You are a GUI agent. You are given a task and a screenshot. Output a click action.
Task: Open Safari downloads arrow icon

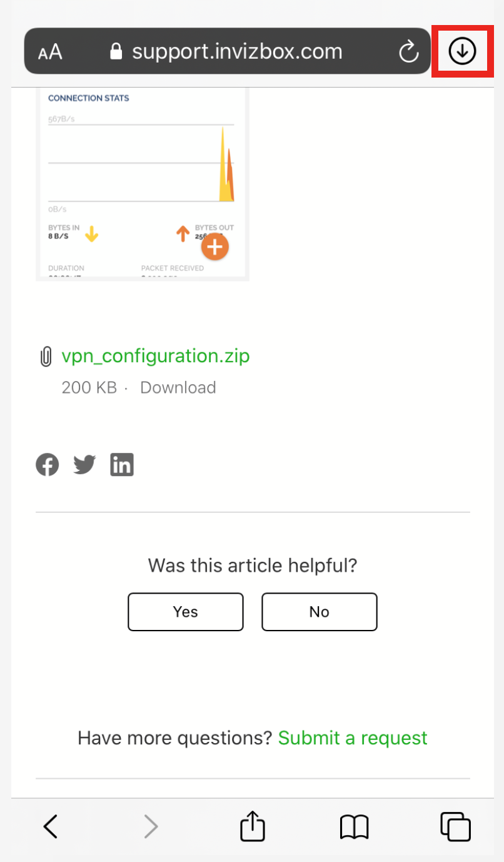(x=463, y=51)
